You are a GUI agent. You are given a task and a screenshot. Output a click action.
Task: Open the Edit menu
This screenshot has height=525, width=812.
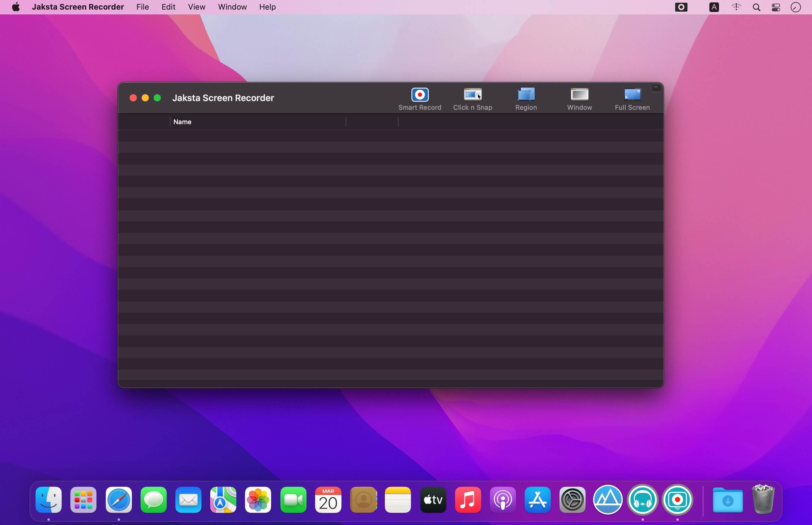pyautogui.click(x=168, y=7)
